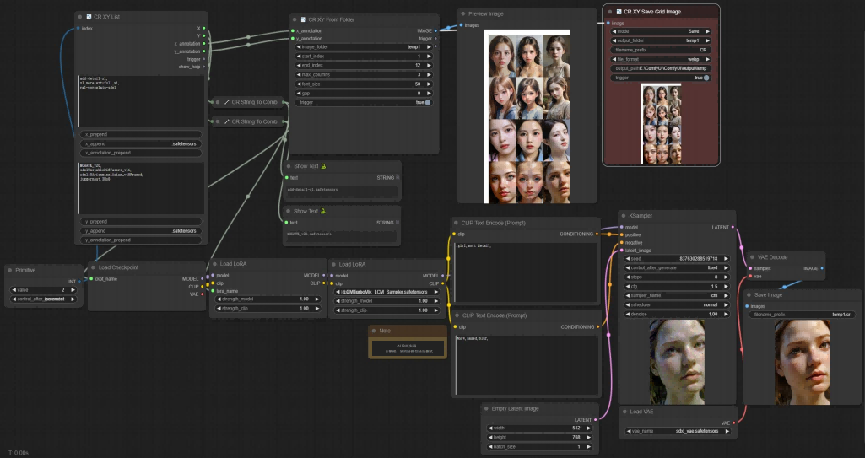Increase width in Empty Latent Image
The height and width of the screenshot is (458, 865).
click(588, 428)
